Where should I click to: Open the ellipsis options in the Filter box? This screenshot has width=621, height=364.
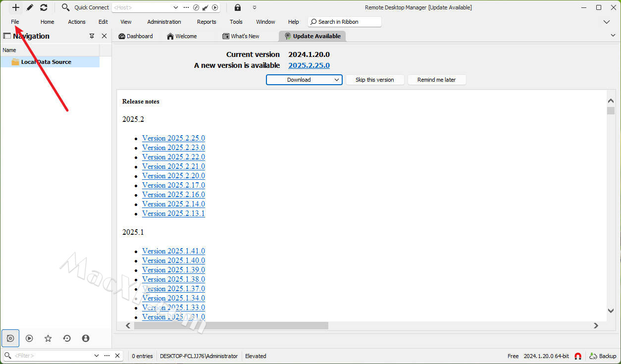pyautogui.click(x=107, y=356)
